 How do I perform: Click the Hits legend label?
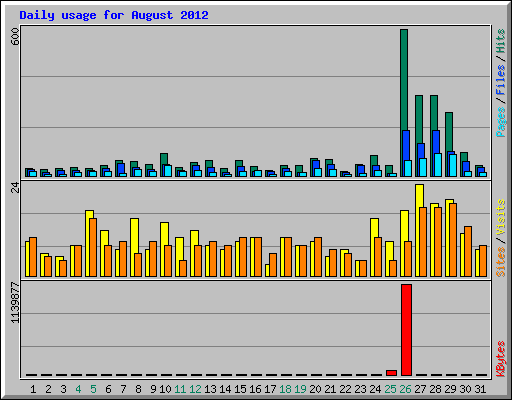pos(501,41)
